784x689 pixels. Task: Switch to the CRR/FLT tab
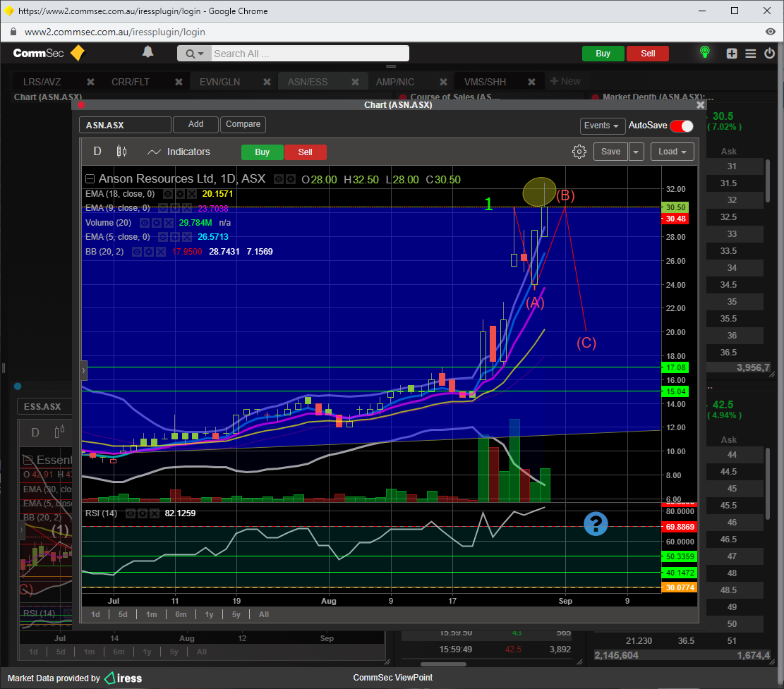131,82
